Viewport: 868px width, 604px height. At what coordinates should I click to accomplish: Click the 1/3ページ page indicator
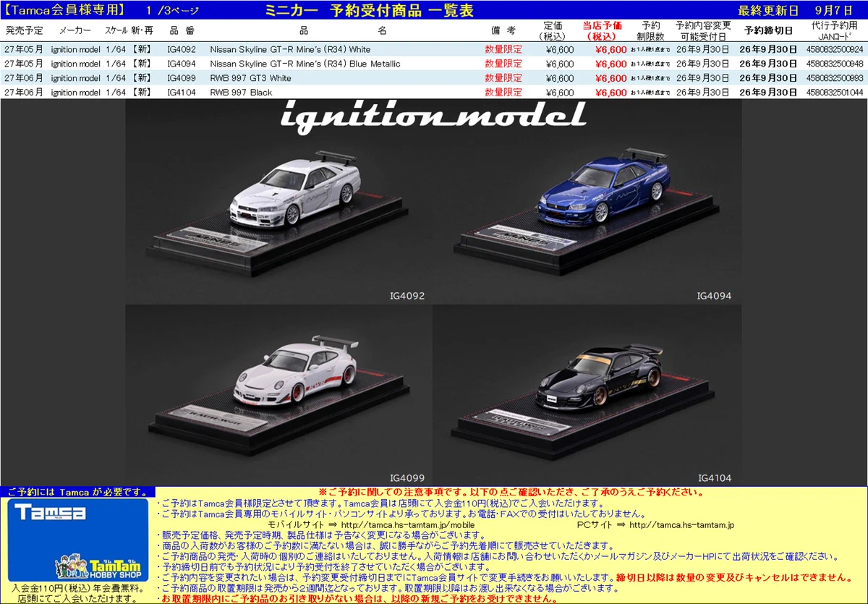(172, 10)
